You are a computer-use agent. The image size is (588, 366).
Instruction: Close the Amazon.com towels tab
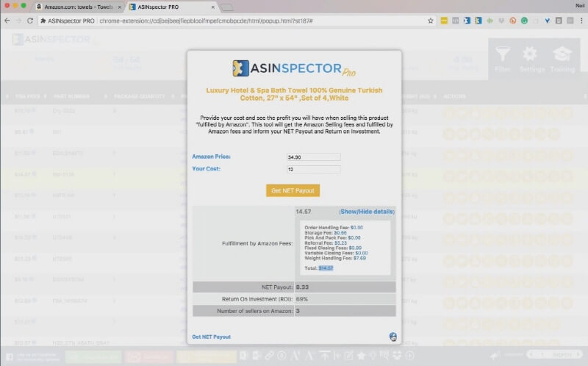pos(120,7)
